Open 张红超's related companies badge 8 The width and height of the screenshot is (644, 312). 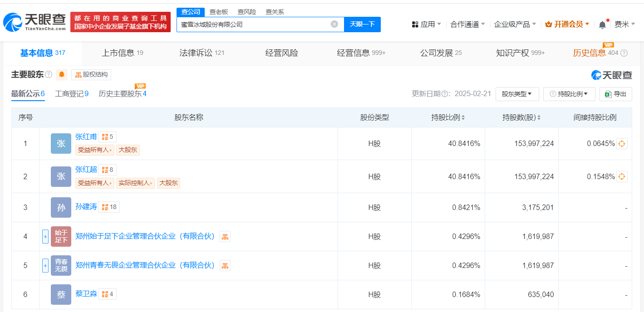pos(108,170)
